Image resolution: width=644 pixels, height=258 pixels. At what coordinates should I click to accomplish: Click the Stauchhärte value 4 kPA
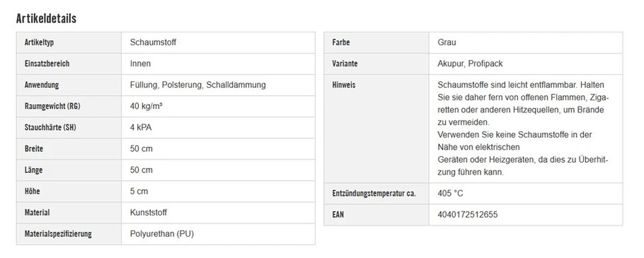point(140,128)
